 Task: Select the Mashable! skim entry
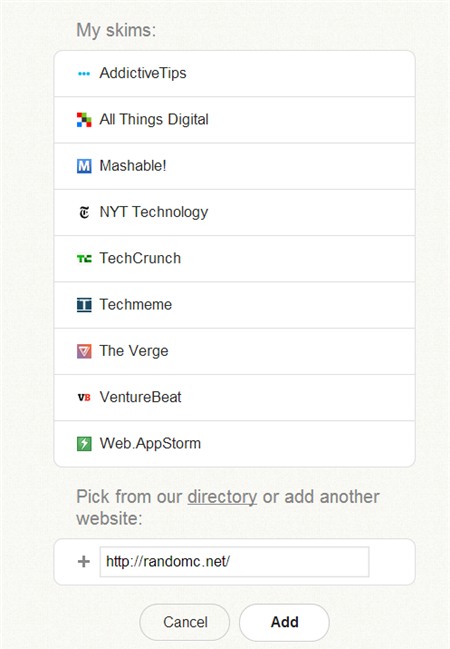tap(234, 166)
